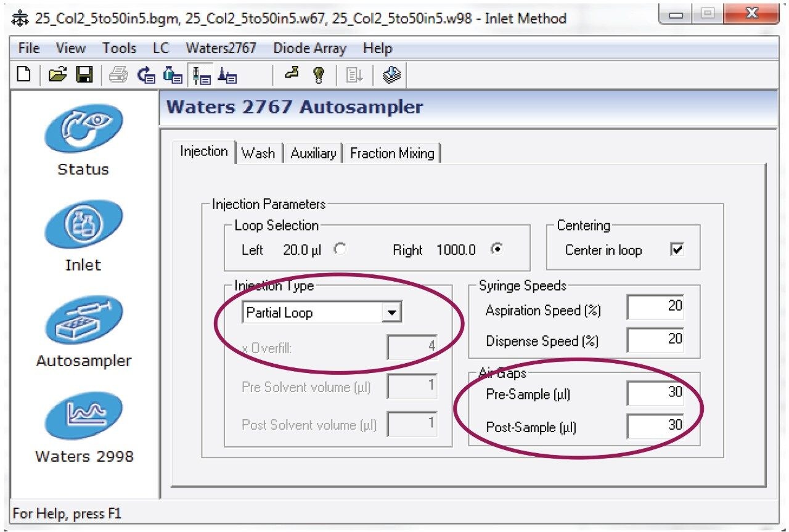Switch to the Fraction Mixing tab
The height and width of the screenshot is (532, 789).
click(x=392, y=153)
